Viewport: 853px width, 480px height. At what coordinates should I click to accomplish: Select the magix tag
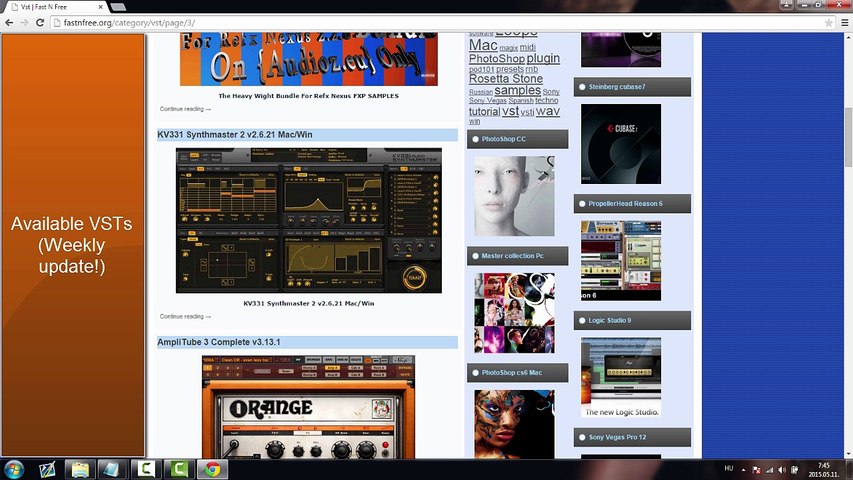pos(509,48)
